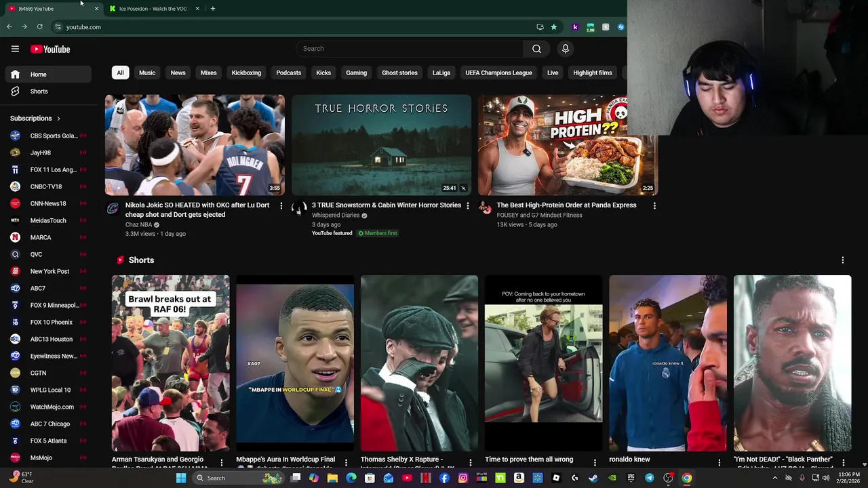Screen dimensions: 868x488
Task: Open Steam from the taskbar
Action: coord(593,478)
